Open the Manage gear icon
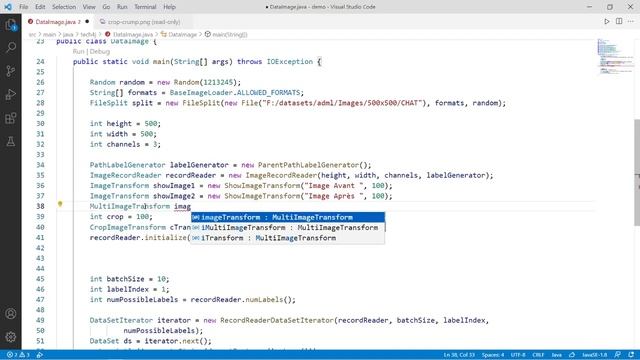The width and height of the screenshot is (640, 360). click(11, 337)
